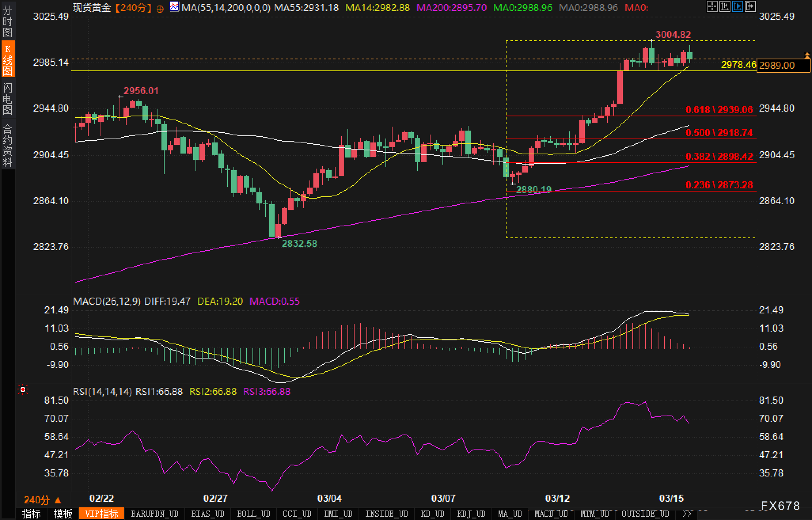Select the VIP指标 tab

tap(102, 514)
